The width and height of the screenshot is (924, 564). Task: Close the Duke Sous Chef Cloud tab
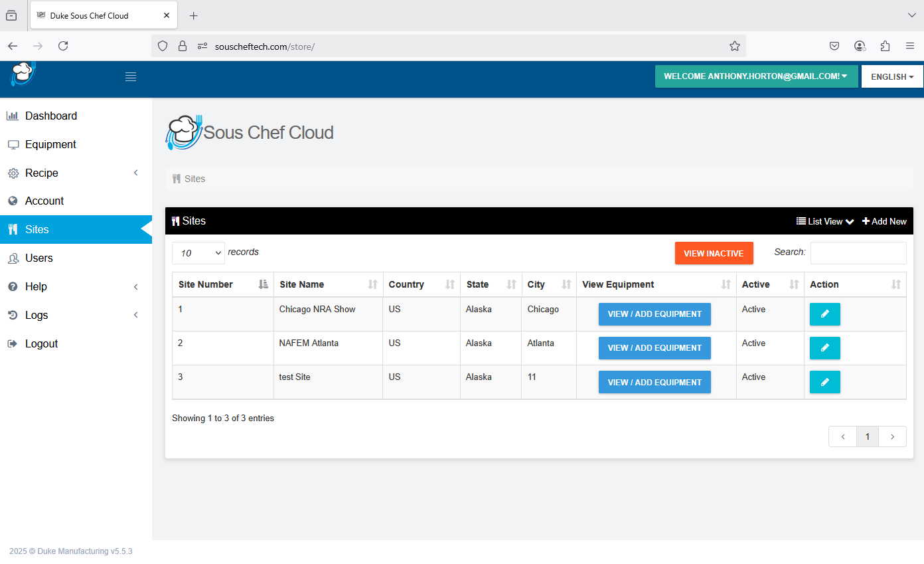167,15
